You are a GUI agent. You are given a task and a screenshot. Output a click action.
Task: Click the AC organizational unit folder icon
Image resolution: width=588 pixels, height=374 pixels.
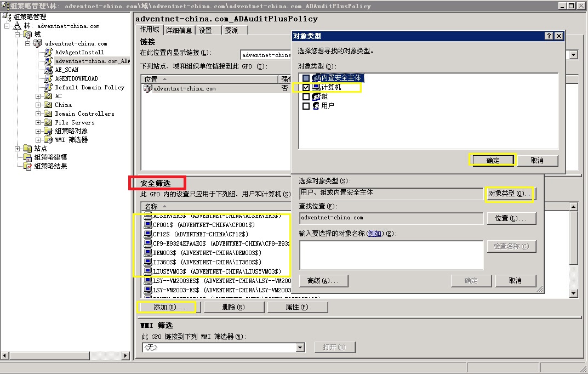pos(48,96)
